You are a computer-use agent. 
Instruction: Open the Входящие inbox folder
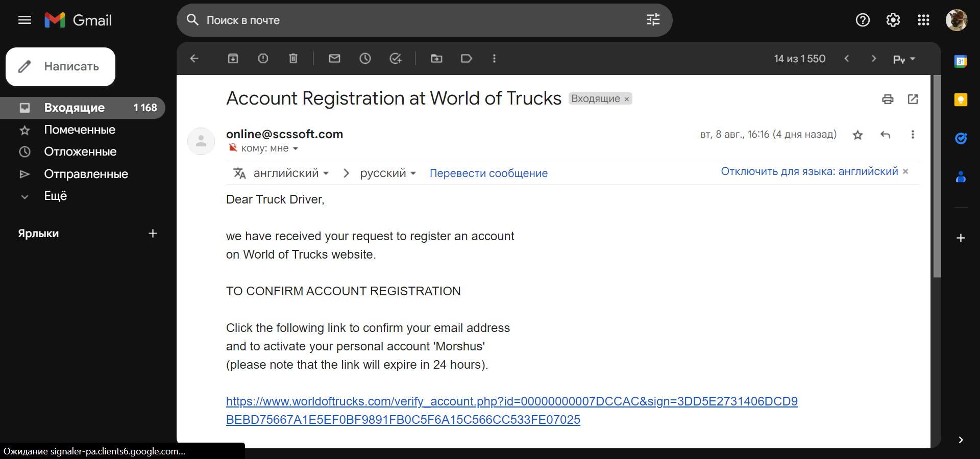click(x=75, y=108)
